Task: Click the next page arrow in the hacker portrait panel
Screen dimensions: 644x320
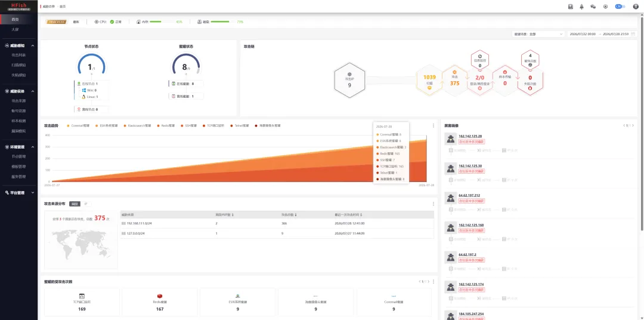Action: point(633,125)
